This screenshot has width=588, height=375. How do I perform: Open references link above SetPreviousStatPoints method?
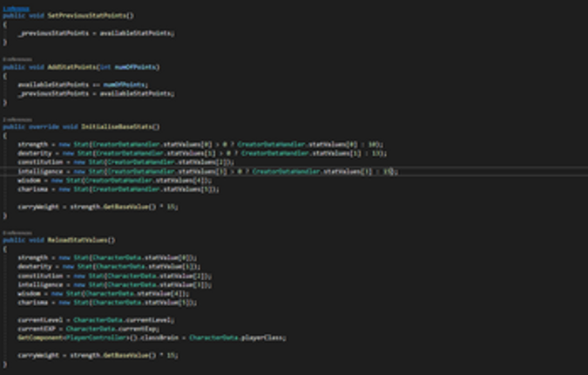(16, 8)
